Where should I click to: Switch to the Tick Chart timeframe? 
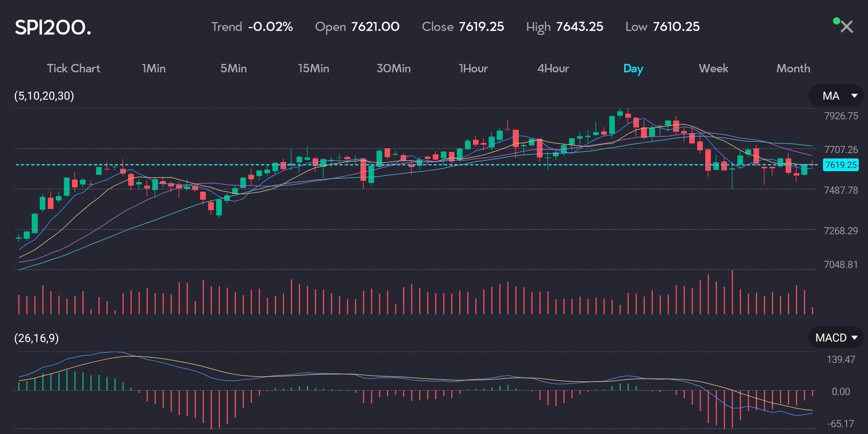point(74,68)
